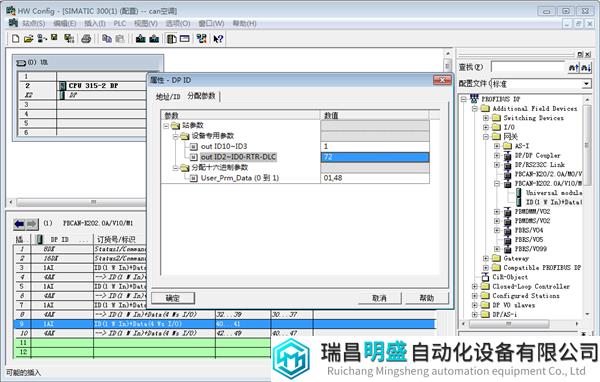The image size is (600, 382).
Task: Click the out ID10~ID3 value field
Action: coord(375,146)
